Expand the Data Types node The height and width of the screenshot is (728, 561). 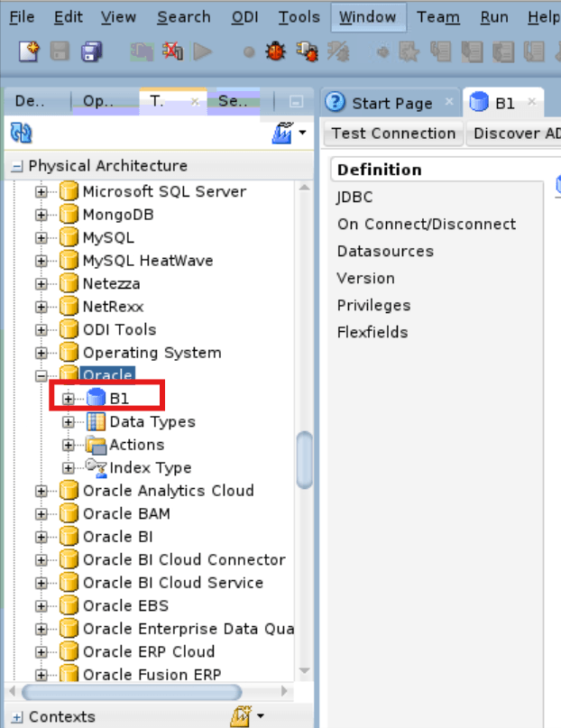pyautogui.click(x=69, y=421)
